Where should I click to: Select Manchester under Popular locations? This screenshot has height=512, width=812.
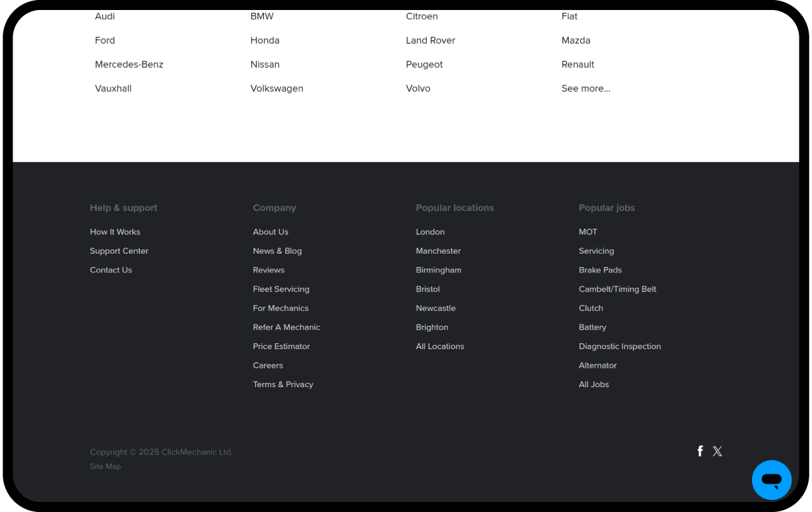438,251
